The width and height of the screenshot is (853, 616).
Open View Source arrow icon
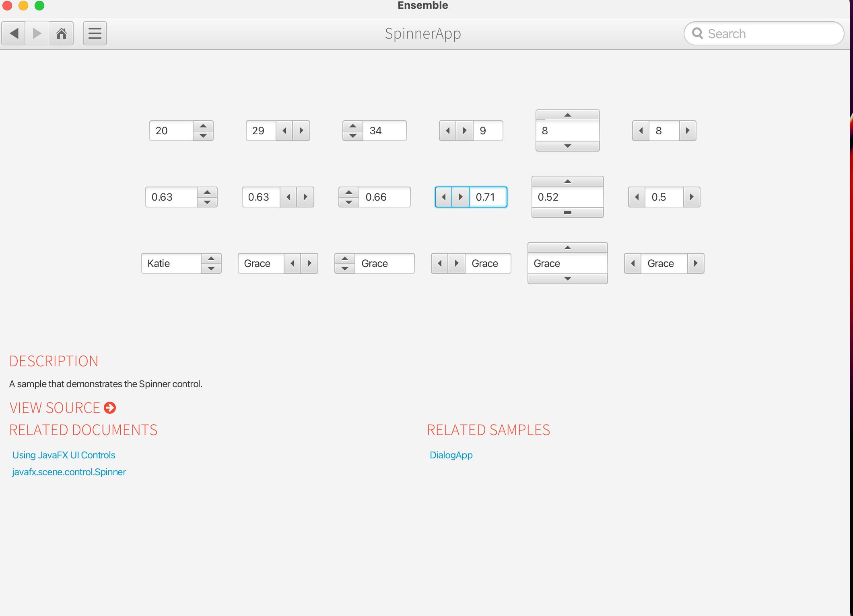point(110,408)
